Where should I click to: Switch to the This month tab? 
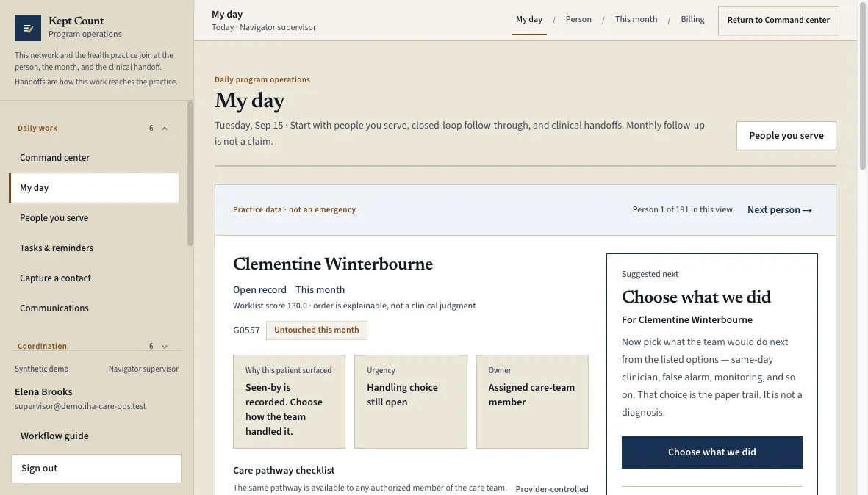click(636, 19)
